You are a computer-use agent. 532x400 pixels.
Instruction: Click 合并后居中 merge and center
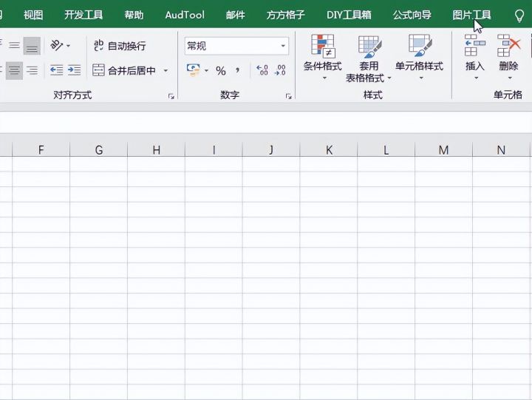tap(124, 71)
